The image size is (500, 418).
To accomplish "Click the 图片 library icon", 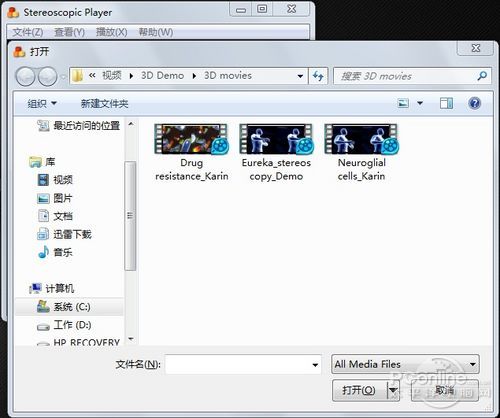I will 43,199.
